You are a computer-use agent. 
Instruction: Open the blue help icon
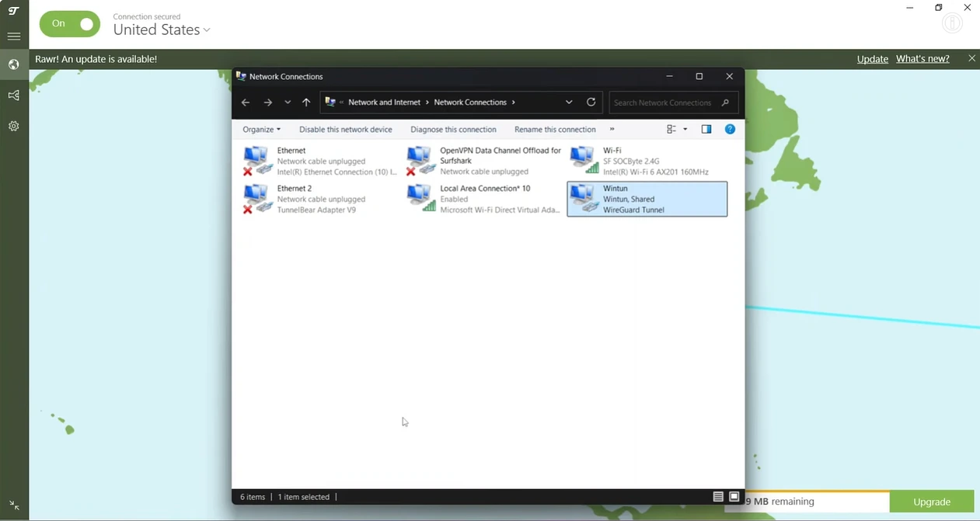pos(730,130)
